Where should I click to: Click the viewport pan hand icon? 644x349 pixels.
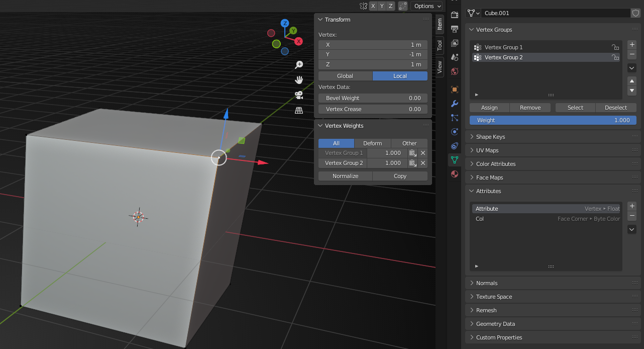click(299, 80)
